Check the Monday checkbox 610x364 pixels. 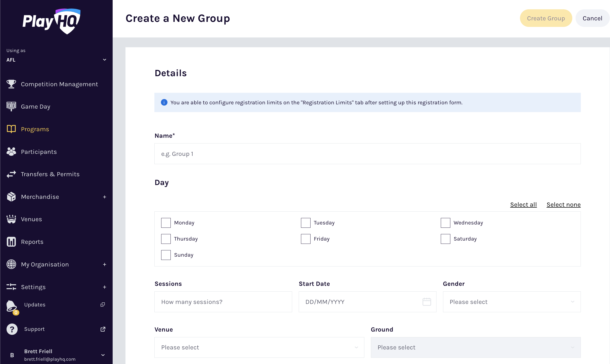click(x=166, y=223)
